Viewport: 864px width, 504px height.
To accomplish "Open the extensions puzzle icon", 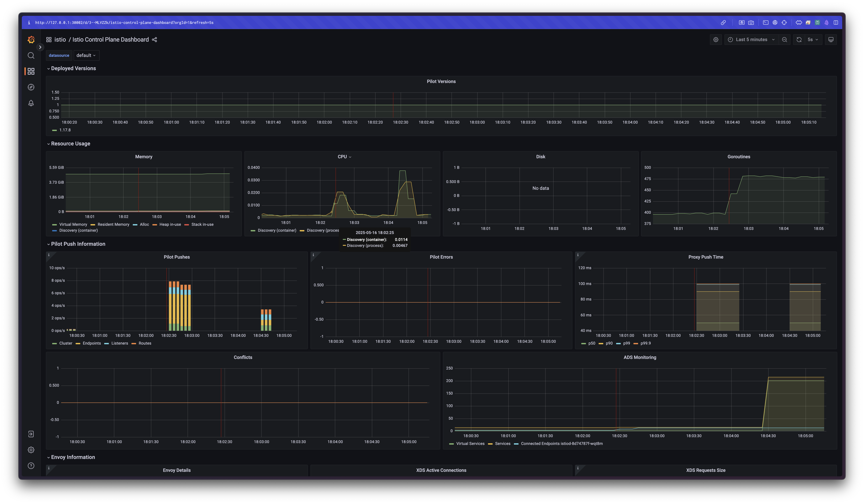I will (799, 23).
